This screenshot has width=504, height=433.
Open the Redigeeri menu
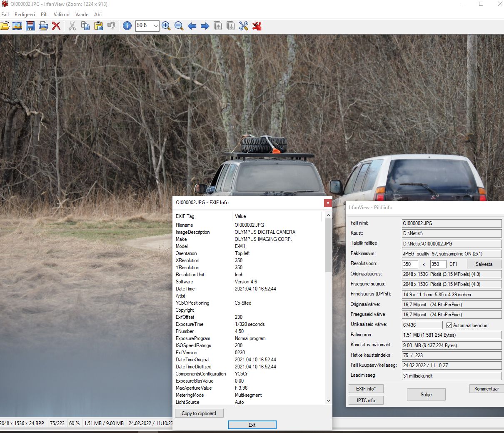pyautogui.click(x=25, y=14)
